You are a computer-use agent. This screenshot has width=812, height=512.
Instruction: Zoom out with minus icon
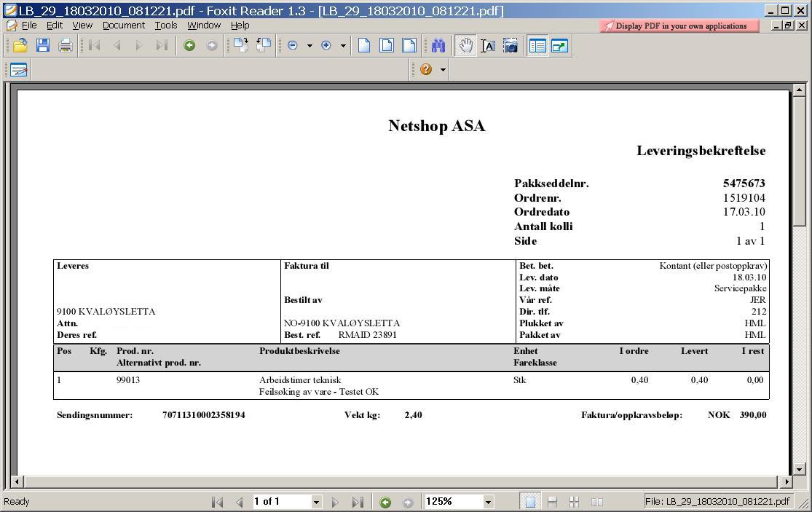click(x=293, y=46)
